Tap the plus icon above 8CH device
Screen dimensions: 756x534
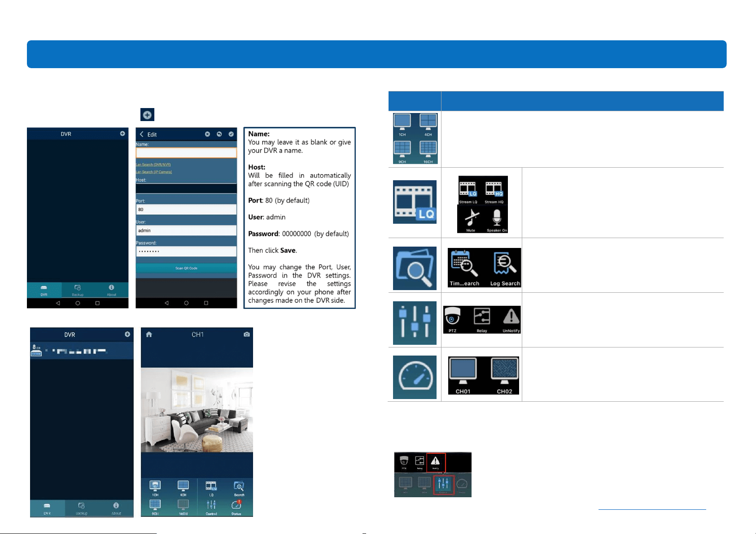tap(127, 334)
